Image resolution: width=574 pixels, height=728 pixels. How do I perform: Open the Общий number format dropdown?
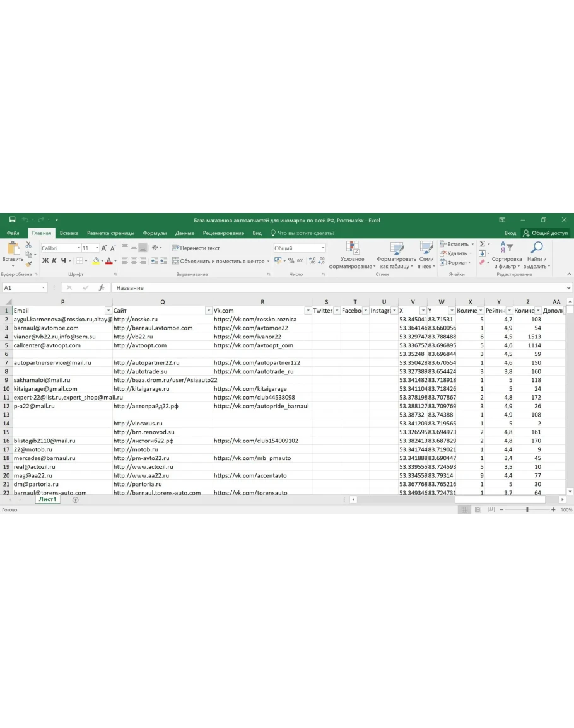(322, 248)
